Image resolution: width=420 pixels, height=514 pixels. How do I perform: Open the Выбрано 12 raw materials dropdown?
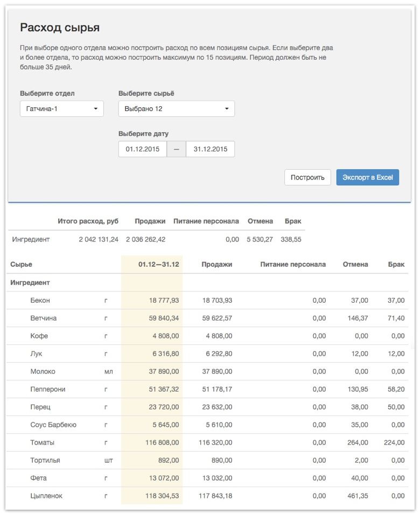click(176, 108)
